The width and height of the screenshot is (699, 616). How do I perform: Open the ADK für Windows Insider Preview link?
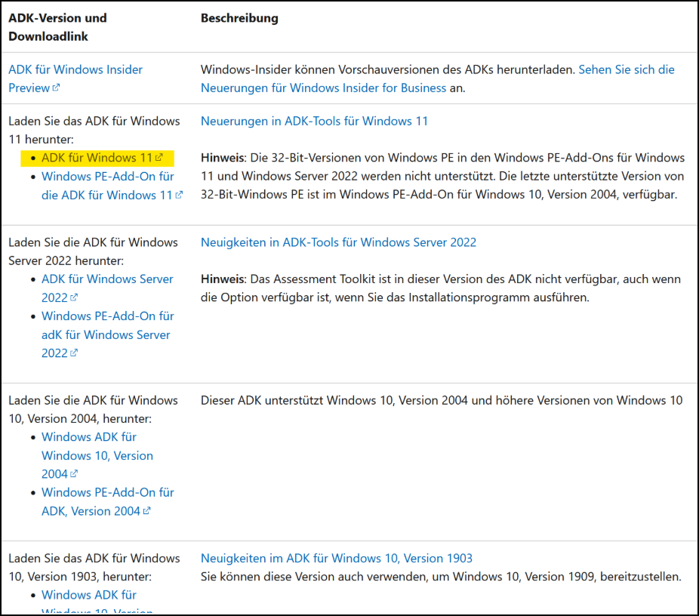[75, 69]
